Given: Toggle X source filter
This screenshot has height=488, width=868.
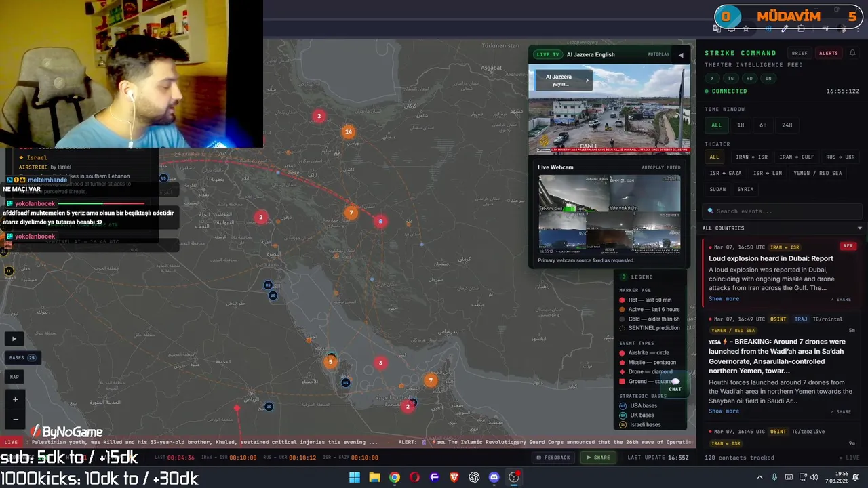Looking at the screenshot, I should (712, 79).
